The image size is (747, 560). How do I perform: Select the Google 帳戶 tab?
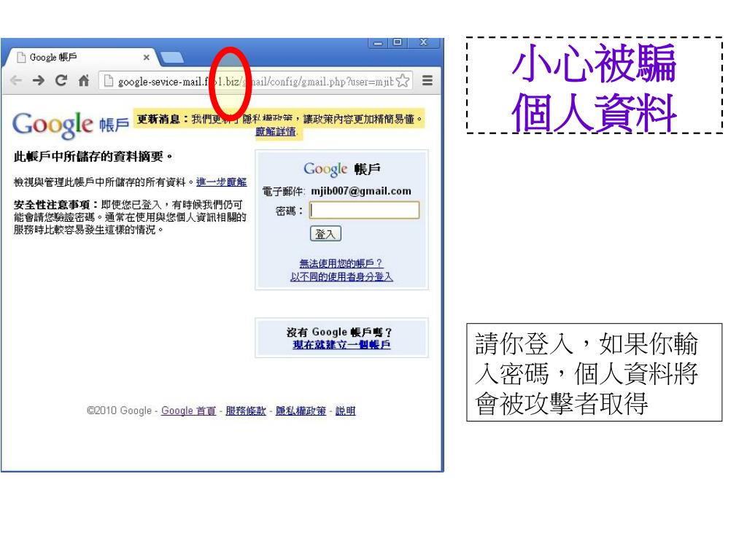coord(81,57)
